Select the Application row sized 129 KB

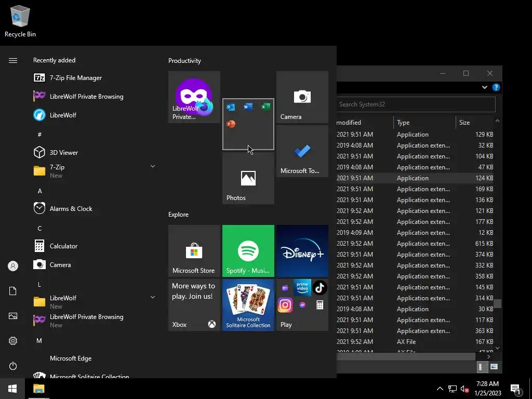(415, 135)
